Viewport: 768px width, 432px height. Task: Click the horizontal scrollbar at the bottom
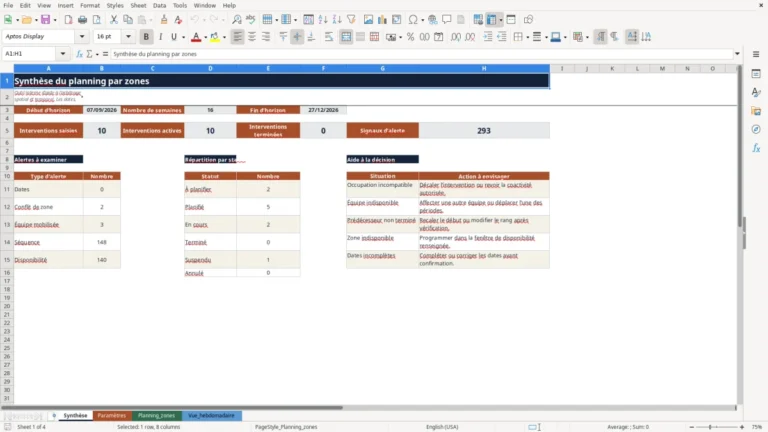171,408
